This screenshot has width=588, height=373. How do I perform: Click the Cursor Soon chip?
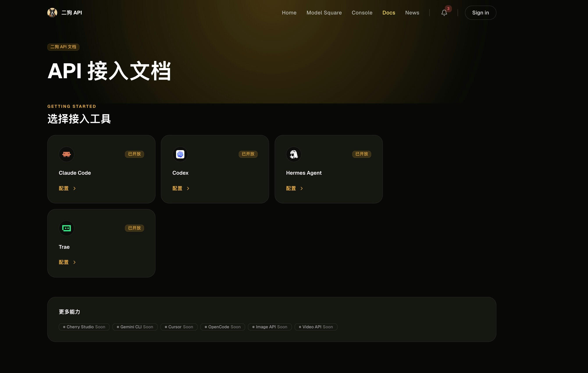(x=179, y=327)
